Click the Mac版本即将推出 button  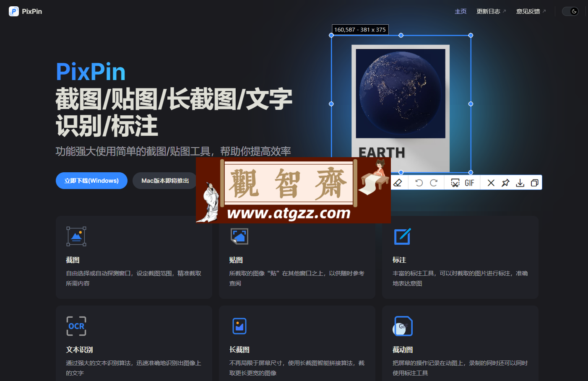(x=165, y=181)
